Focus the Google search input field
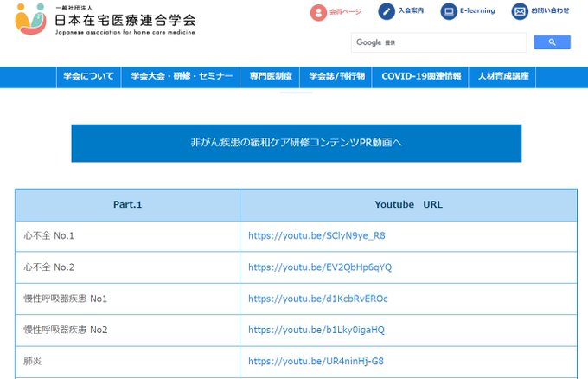 click(438, 42)
